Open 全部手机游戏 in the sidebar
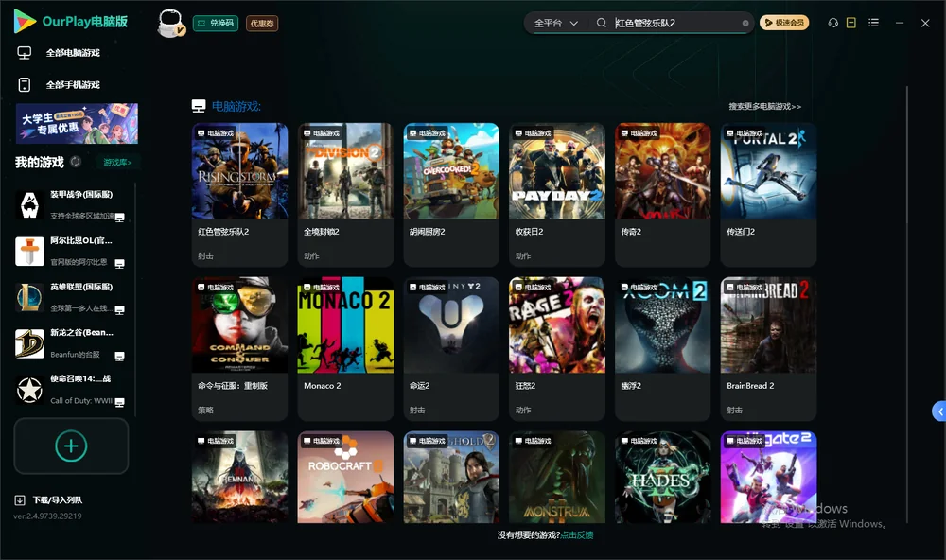The image size is (946, 560). point(73,85)
